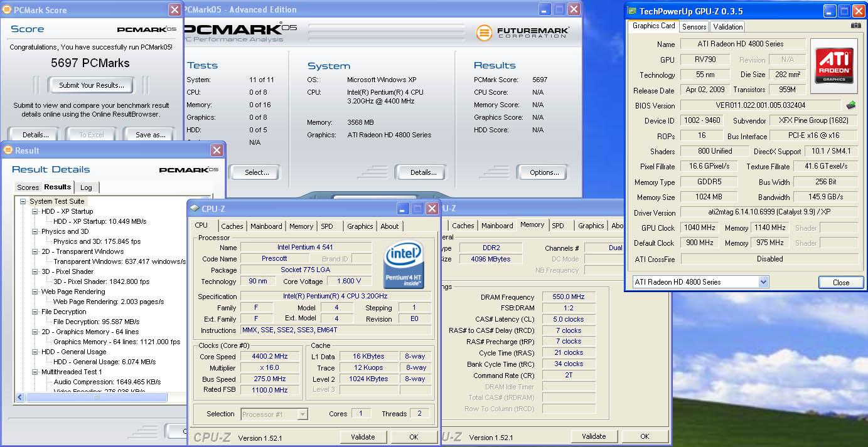The height and width of the screenshot is (447, 868).
Task: Click the GPU Clock 1040 MHz value
Action: [700, 228]
